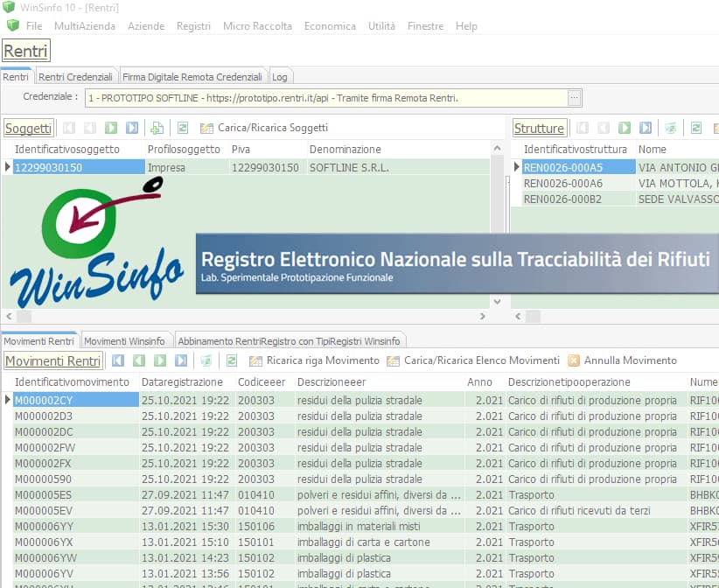The height and width of the screenshot is (588, 719).
Task: Select subject row 12299030150
Action: coord(245,167)
